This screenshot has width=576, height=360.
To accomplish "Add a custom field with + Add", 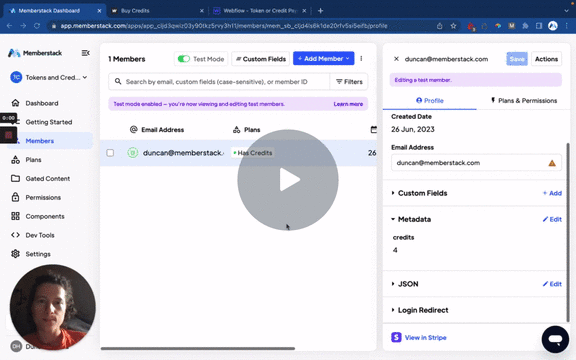I will [x=552, y=193].
